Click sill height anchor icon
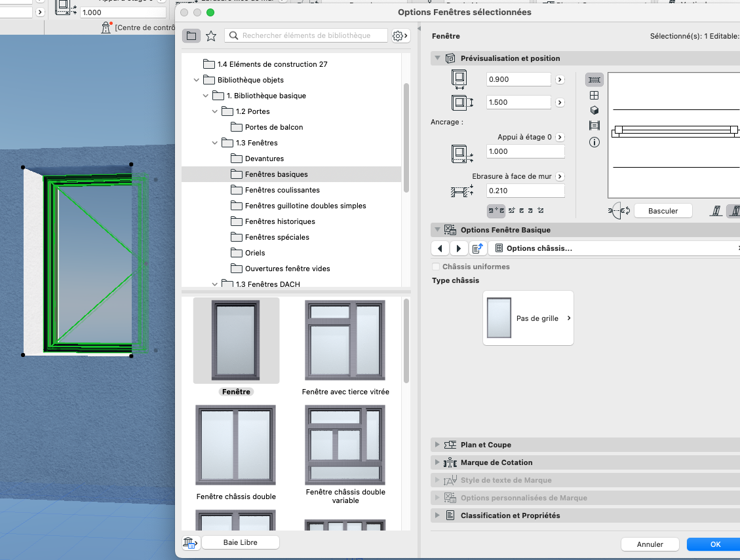This screenshot has height=560, width=740. pyautogui.click(x=462, y=154)
